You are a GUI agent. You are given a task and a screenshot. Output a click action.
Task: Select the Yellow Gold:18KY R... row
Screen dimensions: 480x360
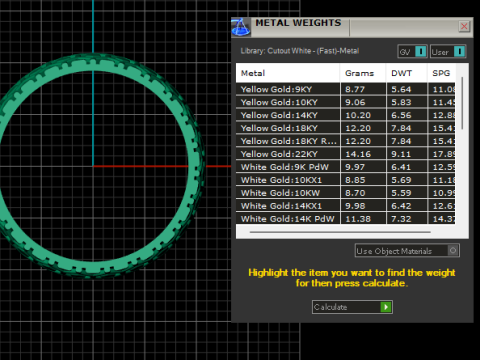(x=345, y=141)
